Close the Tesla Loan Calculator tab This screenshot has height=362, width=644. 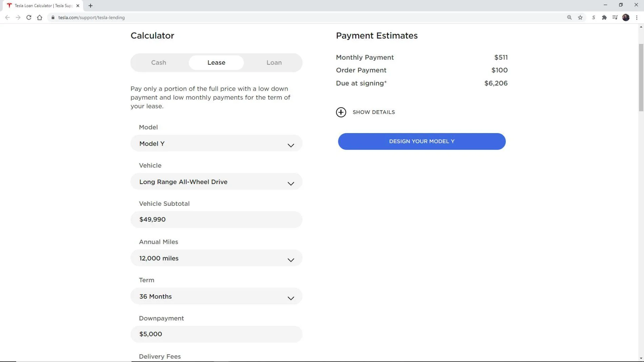pyautogui.click(x=78, y=6)
